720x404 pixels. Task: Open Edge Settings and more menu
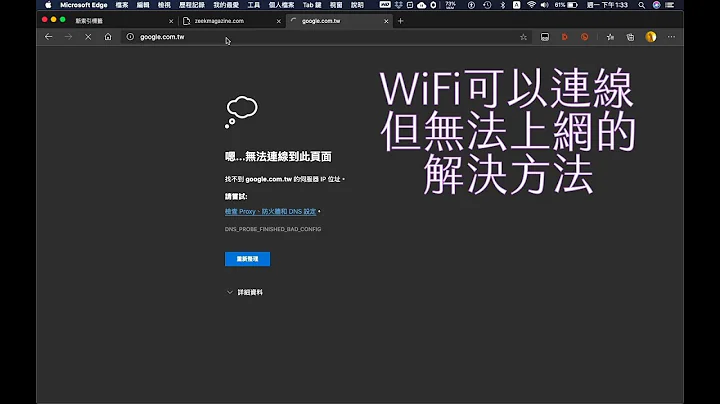point(671,37)
